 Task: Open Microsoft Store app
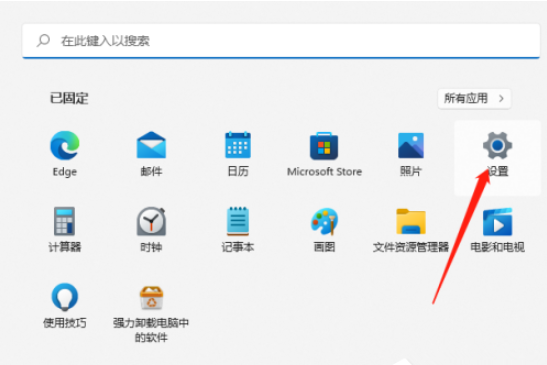(324, 146)
